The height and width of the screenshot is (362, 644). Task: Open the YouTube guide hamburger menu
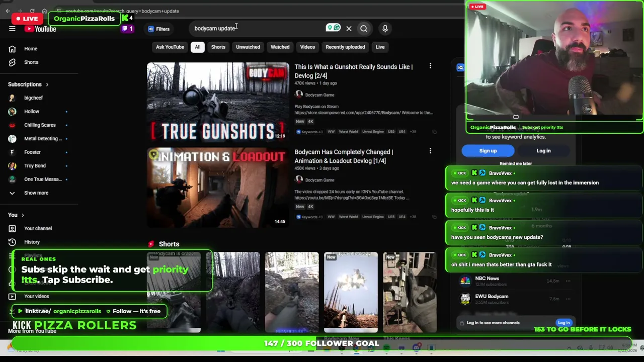[12, 29]
